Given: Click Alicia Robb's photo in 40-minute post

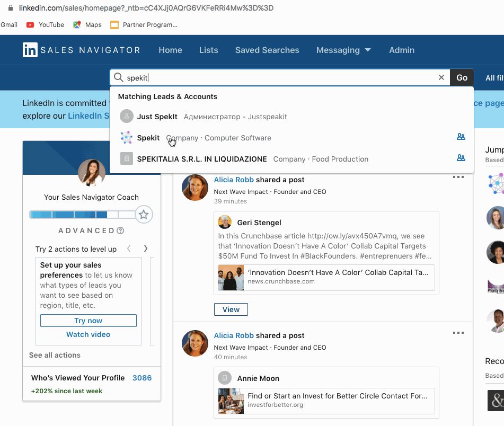Looking at the screenshot, I should 195,343.
